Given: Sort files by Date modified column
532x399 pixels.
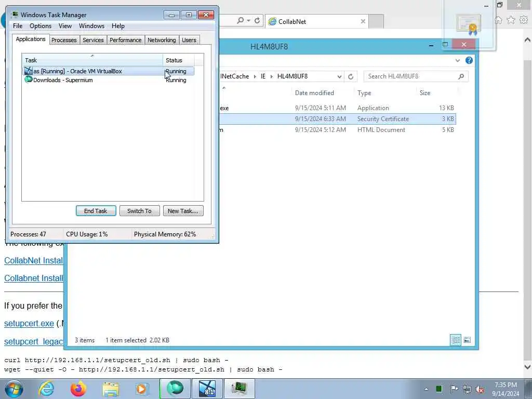Looking at the screenshot, I should point(322,93).
